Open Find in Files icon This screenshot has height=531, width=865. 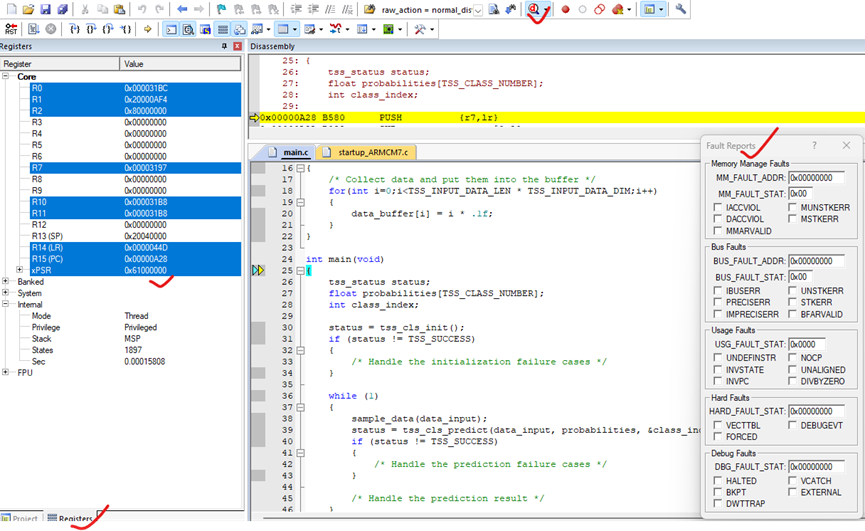pyautogui.click(x=370, y=9)
